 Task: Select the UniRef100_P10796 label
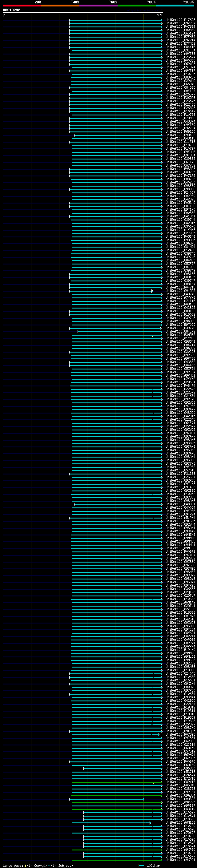coord(180,115)
